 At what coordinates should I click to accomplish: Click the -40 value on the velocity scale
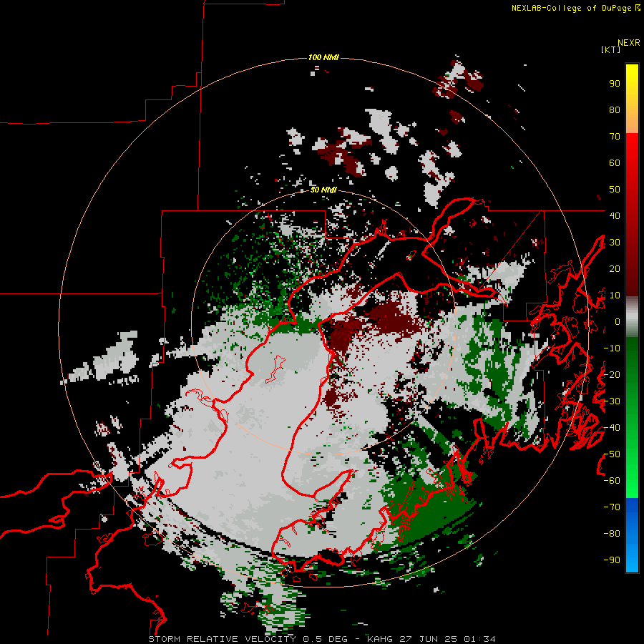click(612, 428)
